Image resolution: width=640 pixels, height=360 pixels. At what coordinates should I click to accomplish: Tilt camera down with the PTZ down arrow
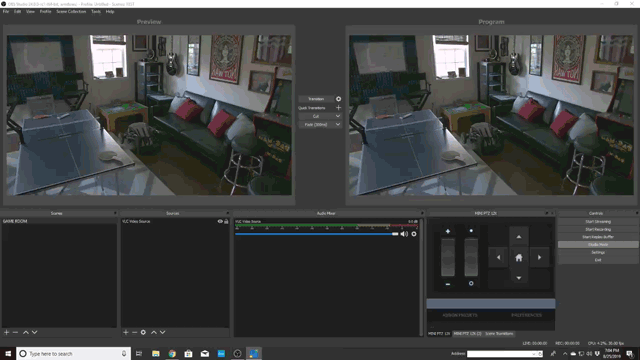click(x=519, y=278)
